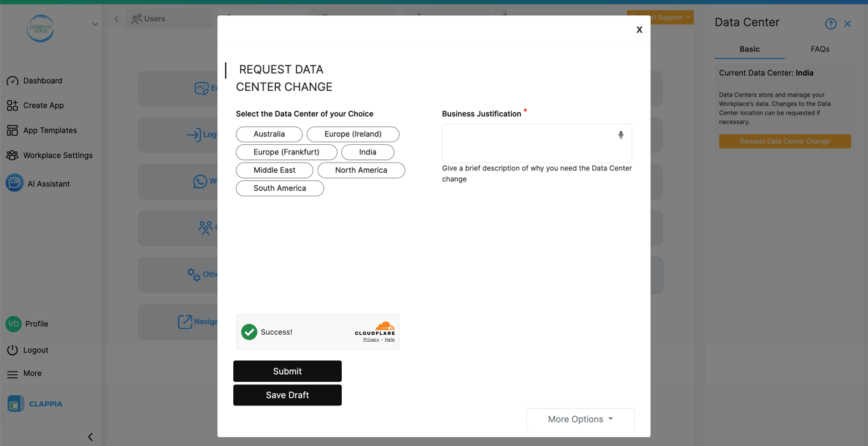Viewport: 868px width, 446px height.
Task: Click the justification help description text
Action: [537, 173]
